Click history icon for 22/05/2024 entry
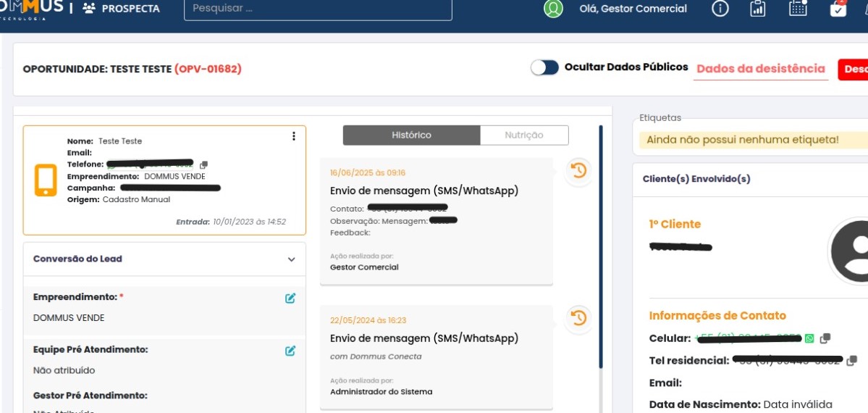The height and width of the screenshot is (413, 868). click(x=578, y=318)
